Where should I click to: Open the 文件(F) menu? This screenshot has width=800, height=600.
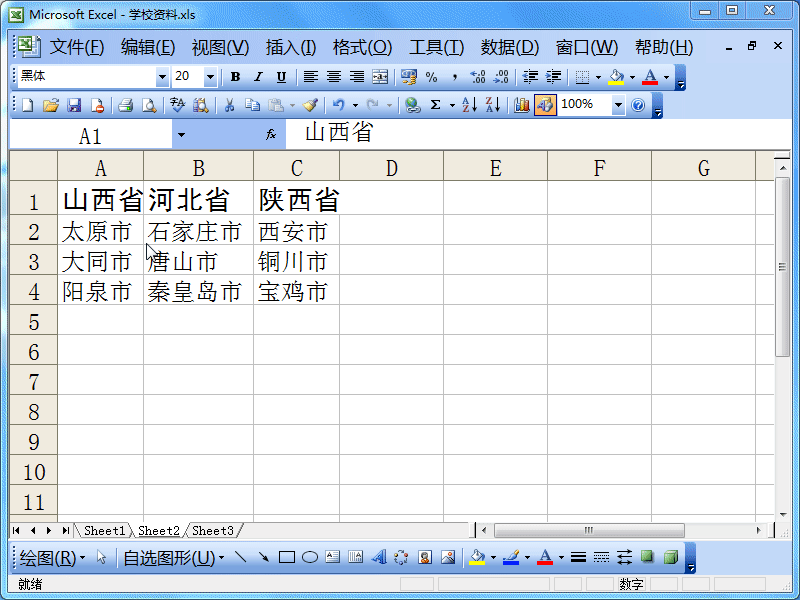[77, 47]
